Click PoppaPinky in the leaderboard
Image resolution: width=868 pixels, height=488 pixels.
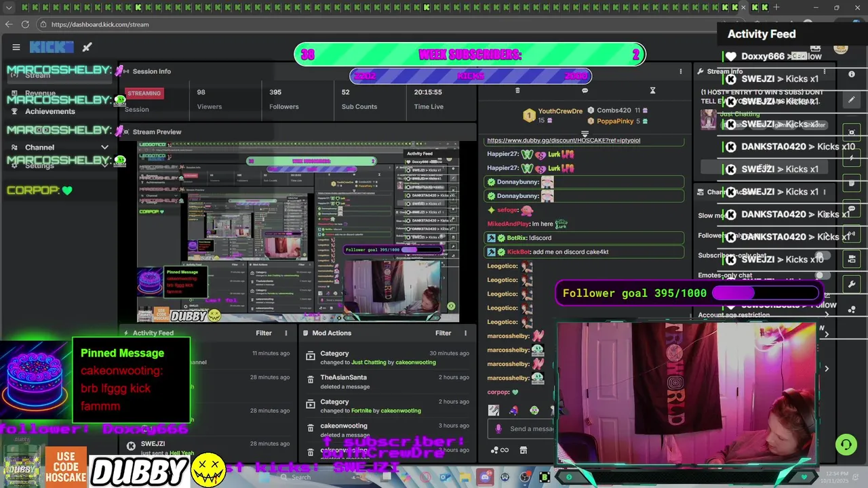tap(615, 121)
